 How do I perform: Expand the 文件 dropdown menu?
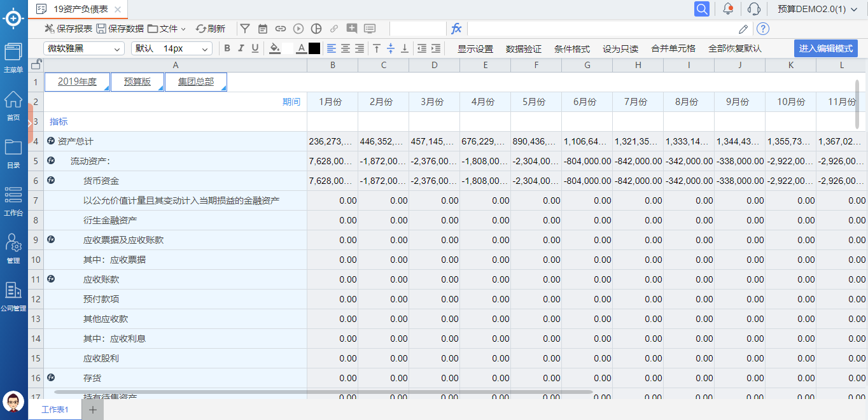167,29
